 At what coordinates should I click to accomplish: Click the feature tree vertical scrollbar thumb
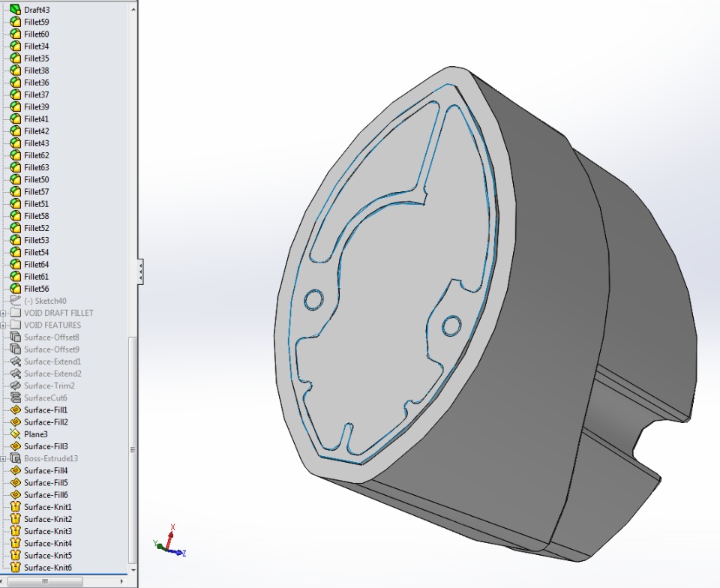click(133, 450)
